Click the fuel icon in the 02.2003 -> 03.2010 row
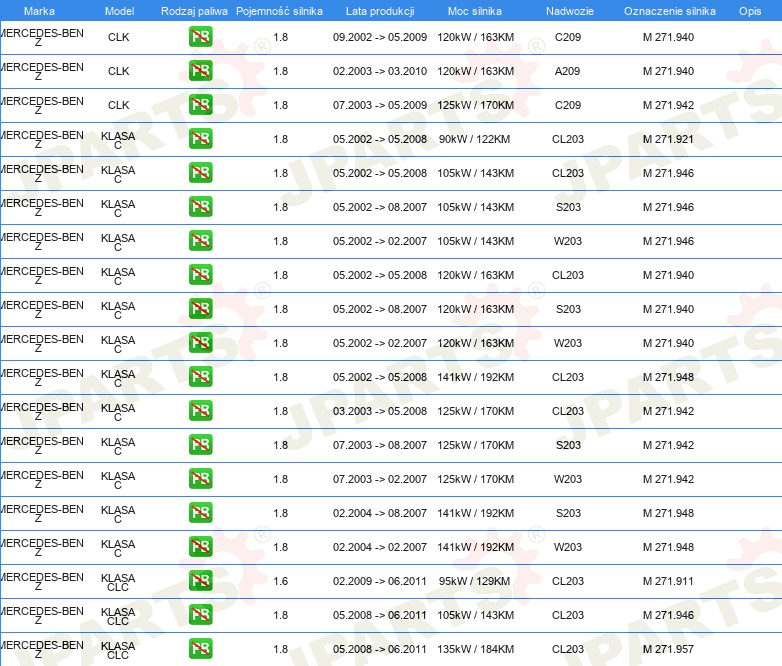Viewport: 782px width, 666px height. coord(200,71)
